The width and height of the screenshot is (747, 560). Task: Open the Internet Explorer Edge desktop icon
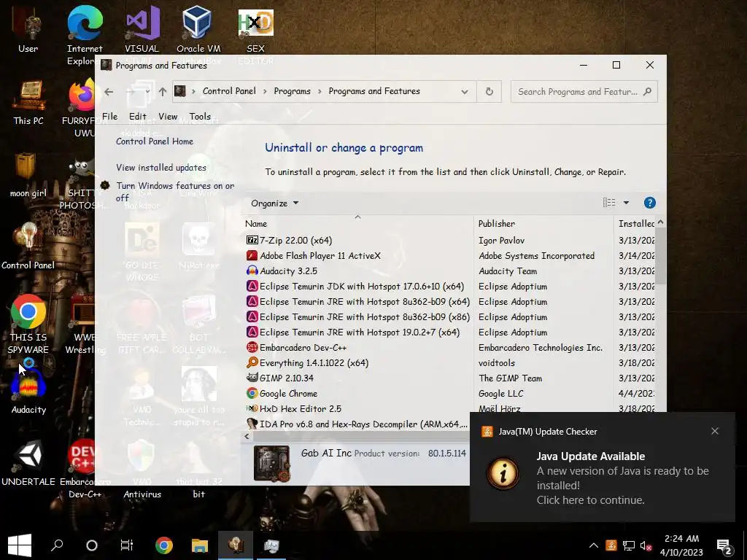click(85, 36)
